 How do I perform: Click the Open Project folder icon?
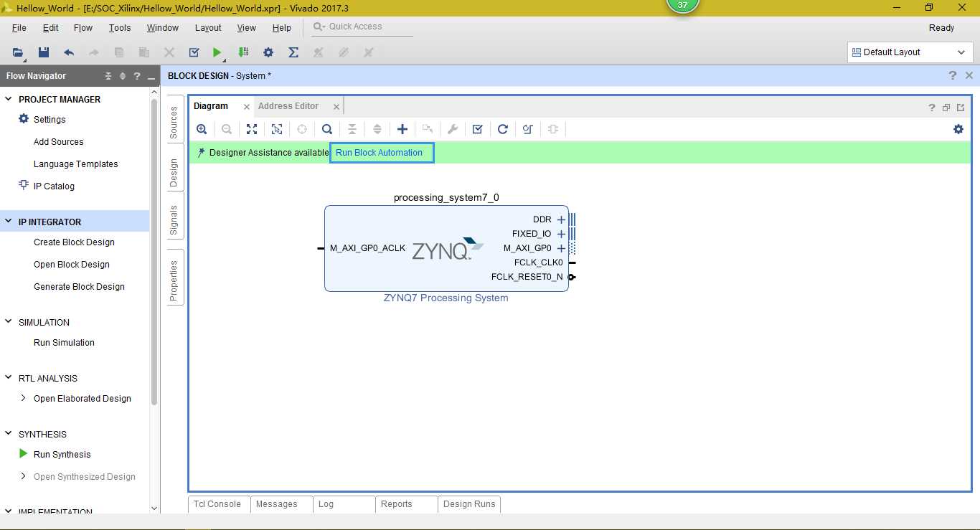pyautogui.click(x=18, y=52)
